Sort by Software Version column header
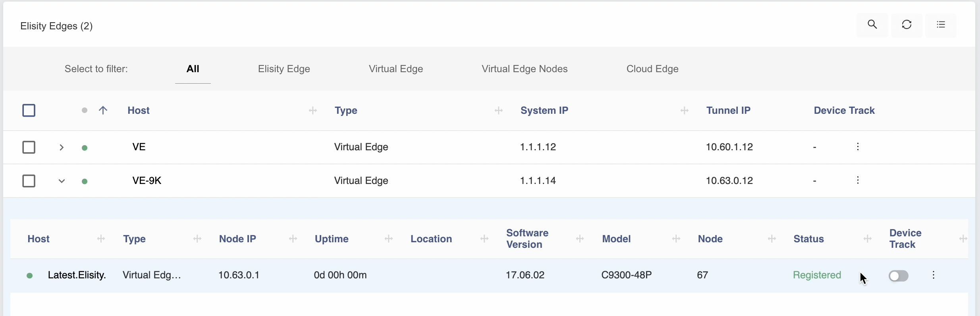 pos(527,239)
